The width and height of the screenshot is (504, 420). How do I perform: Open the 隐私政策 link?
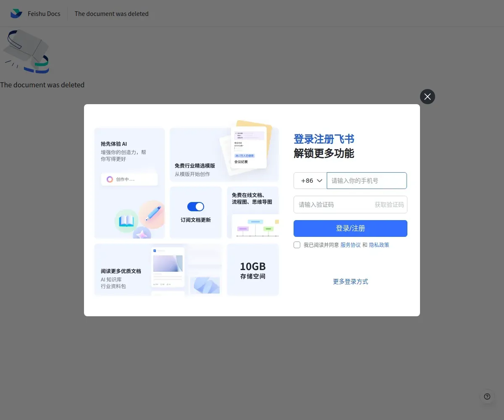point(379,245)
